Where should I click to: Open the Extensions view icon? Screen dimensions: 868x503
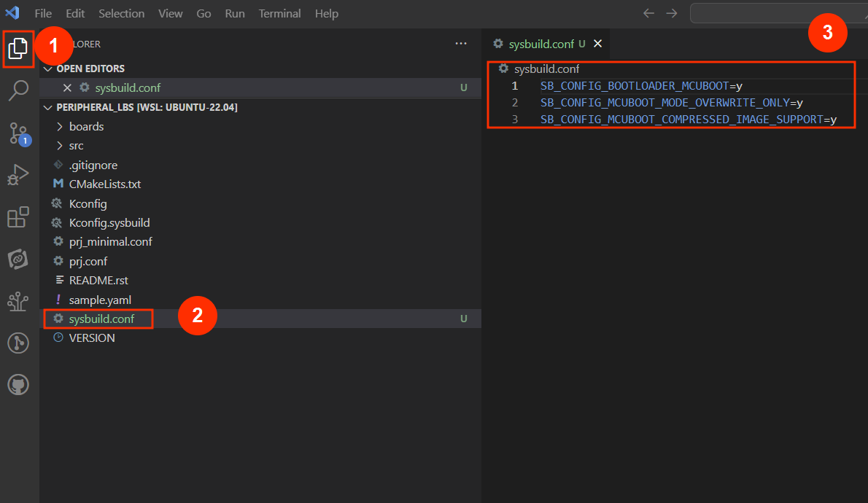pos(18,217)
